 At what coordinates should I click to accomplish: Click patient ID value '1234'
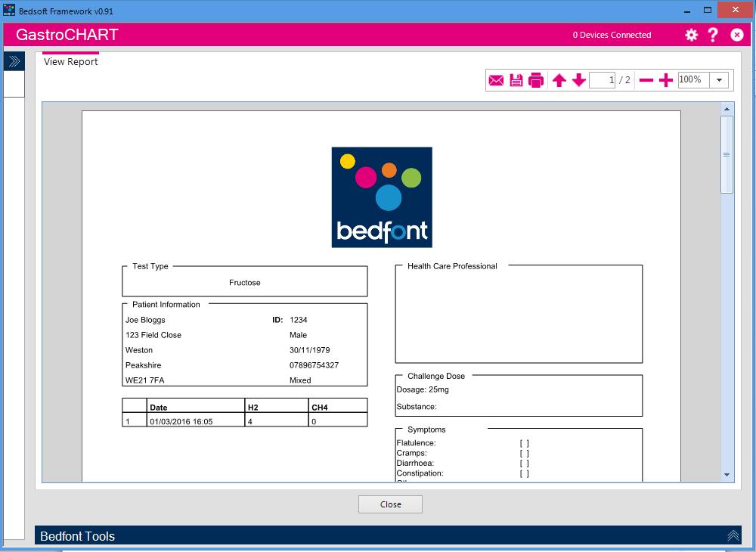[299, 320]
